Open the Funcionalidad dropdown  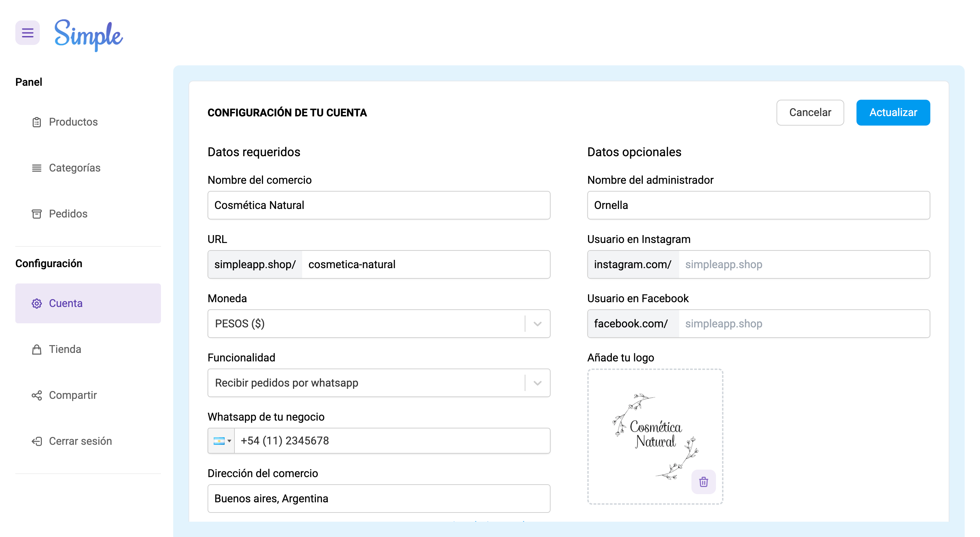pyautogui.click(x=537, y=383)
